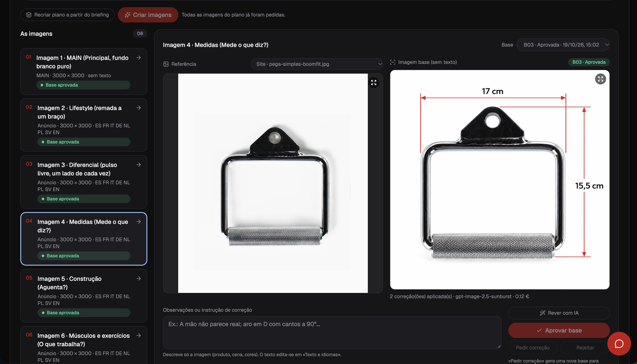Click arrow on Imagem 1 MAIN card
The height and width of the screenshot is (364, 637).
tap(138, 58)
